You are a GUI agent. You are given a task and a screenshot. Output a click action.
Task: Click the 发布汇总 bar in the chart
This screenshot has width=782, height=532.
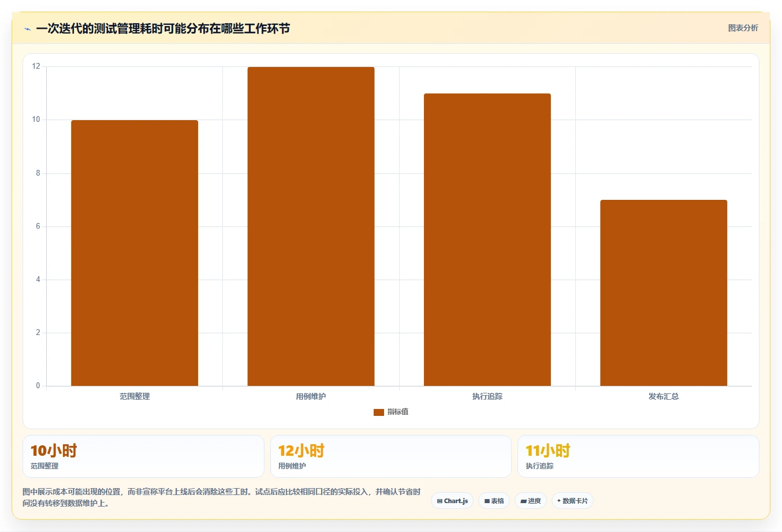pos(664,293)
